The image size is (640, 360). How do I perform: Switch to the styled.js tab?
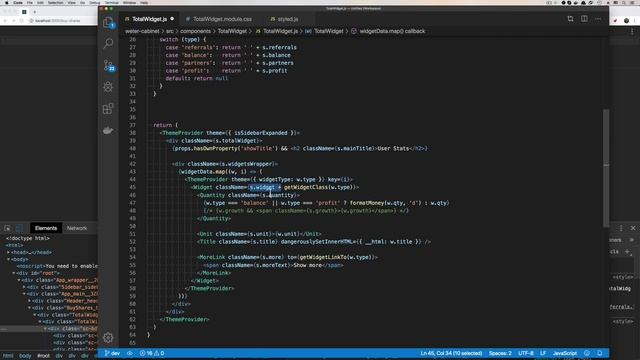coord(287,19)
